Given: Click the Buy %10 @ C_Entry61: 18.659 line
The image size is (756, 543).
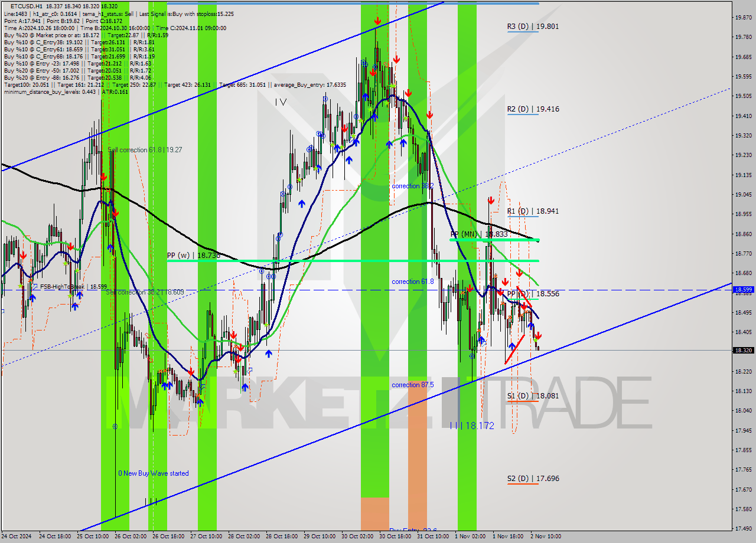Looking at the screenshot, I should (x=79, y=49).
